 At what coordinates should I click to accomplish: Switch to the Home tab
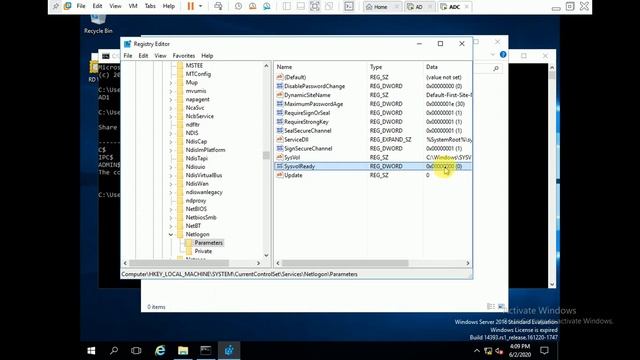[381, 7]
